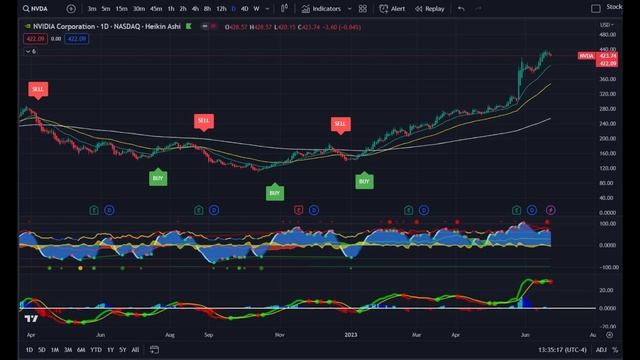Viewport: 640px width, 360px height.
Task: Click the first blue dividend marker icon
Action: click(109, 210)
